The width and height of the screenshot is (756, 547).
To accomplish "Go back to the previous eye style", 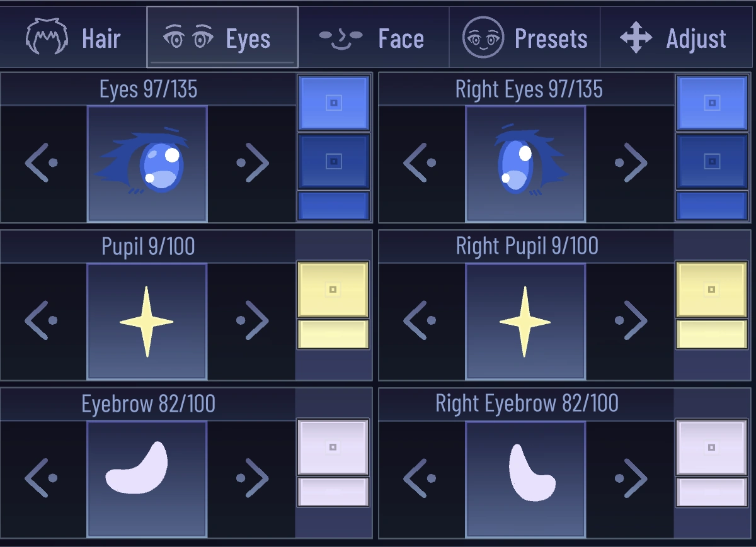I will (42, 162).
